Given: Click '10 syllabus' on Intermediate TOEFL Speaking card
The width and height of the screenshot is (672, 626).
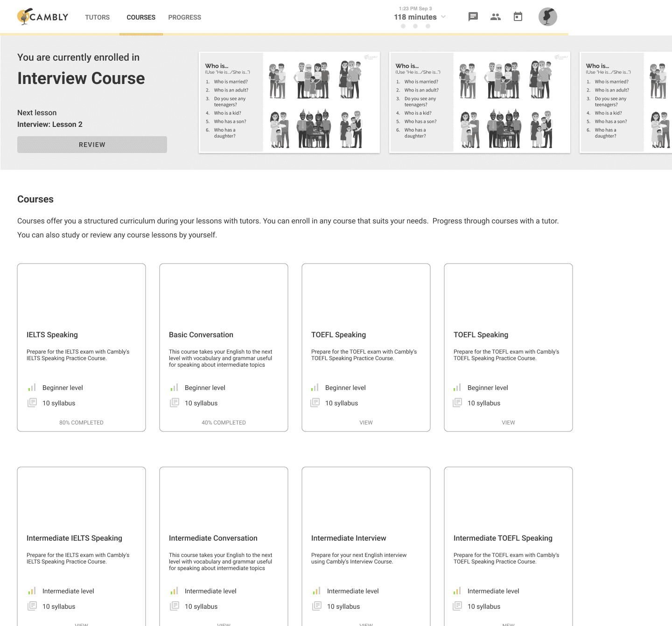Looking at the screenshot, I should (x=484, y=606).
